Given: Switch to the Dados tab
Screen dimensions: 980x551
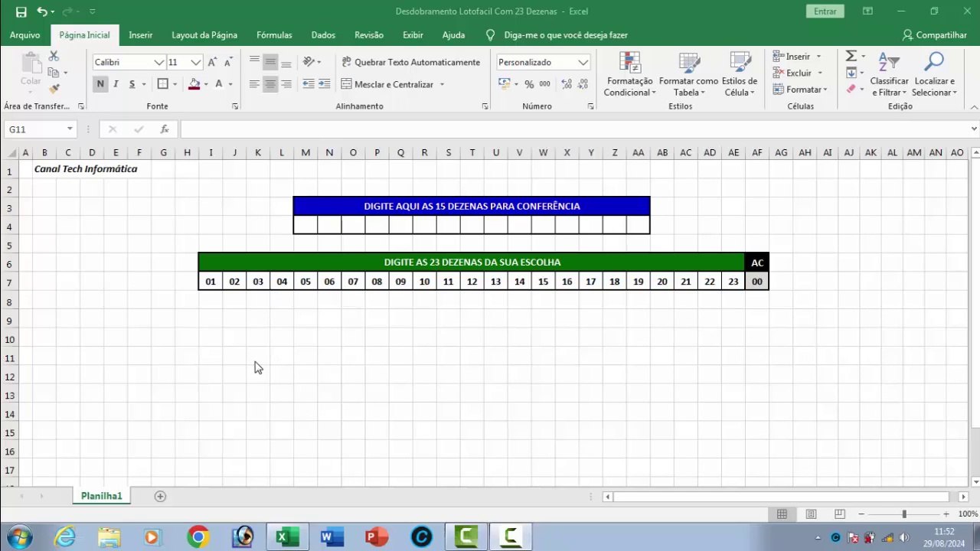Looking at the screenshot, I should click(x=323, y=35).
